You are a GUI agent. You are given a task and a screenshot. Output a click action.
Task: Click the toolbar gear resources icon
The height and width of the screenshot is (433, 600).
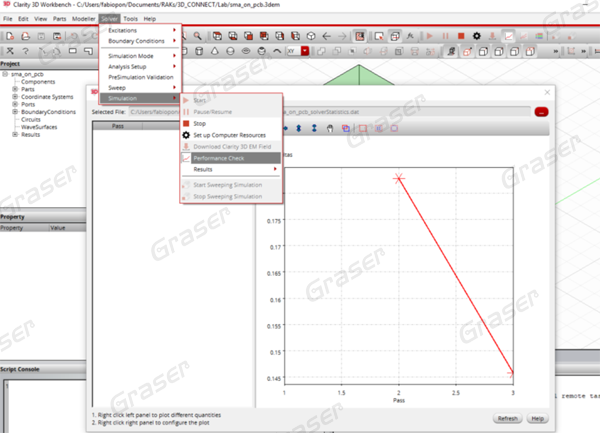pos(476,36)
